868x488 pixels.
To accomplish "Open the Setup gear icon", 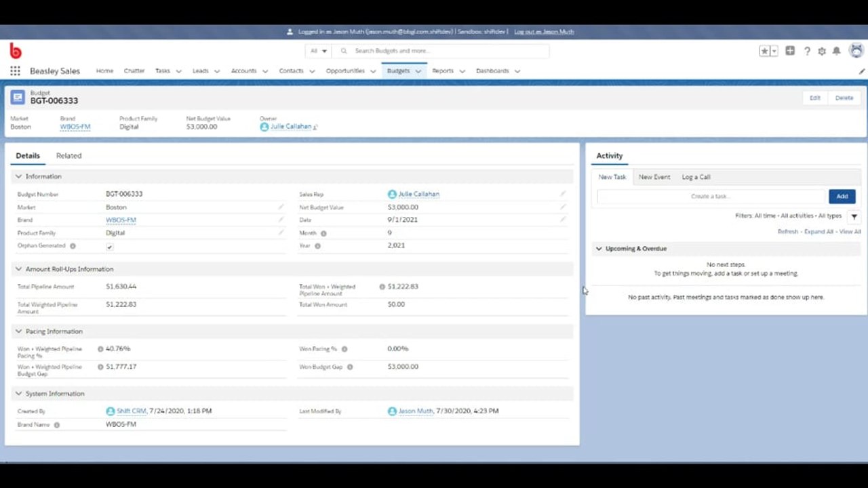I will 822,51.
